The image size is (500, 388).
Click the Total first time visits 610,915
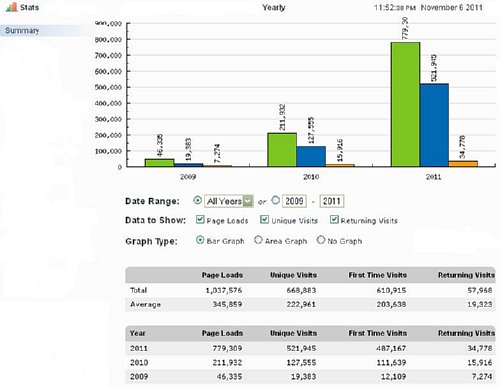pyautogui.click(x=391, y=290)
